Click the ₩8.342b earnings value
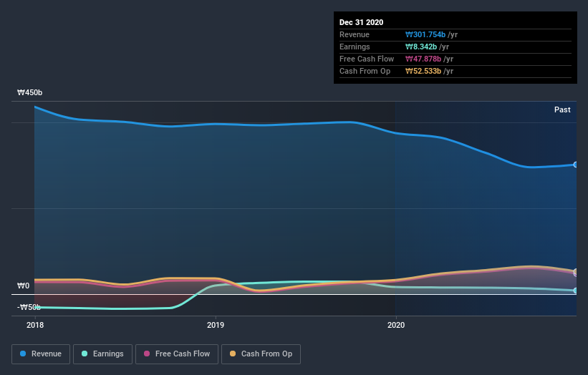588x375 pixels. point(420,47)
